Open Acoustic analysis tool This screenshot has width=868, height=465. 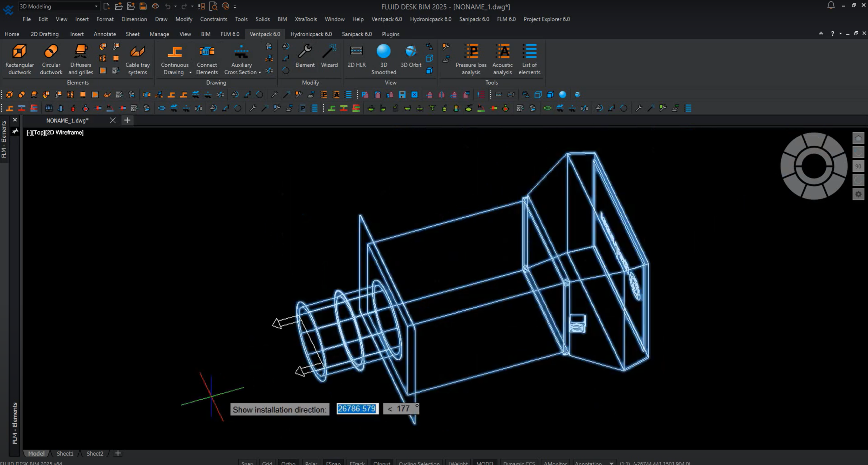click(502, 58)
